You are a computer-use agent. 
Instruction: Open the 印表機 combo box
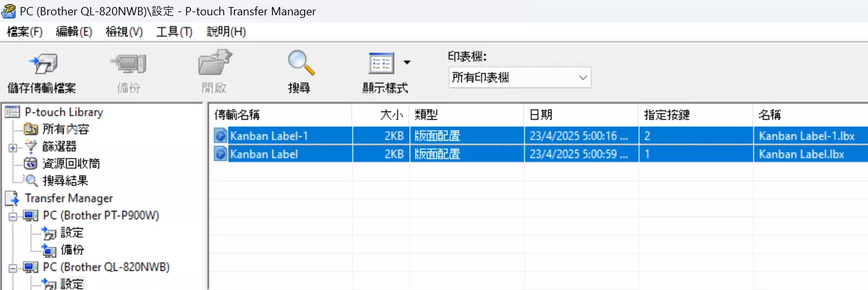[519, 78]
